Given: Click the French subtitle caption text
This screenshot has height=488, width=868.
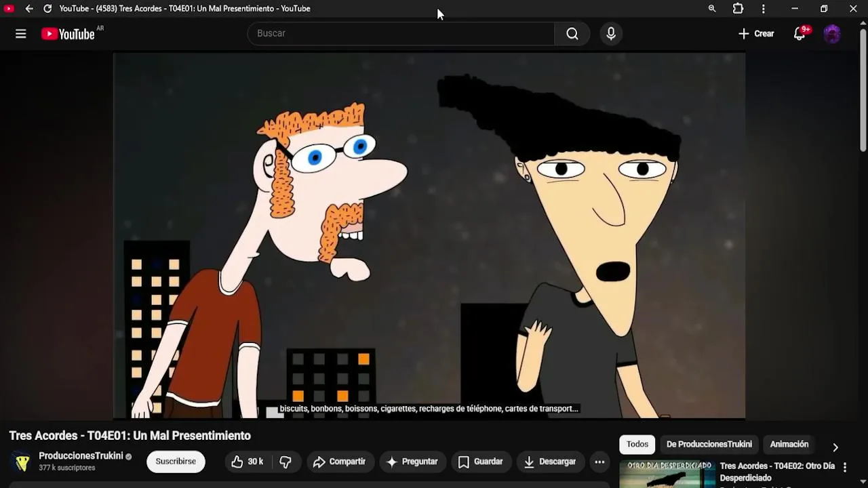Looking at the screenshot, I should [x=429, y=409].
